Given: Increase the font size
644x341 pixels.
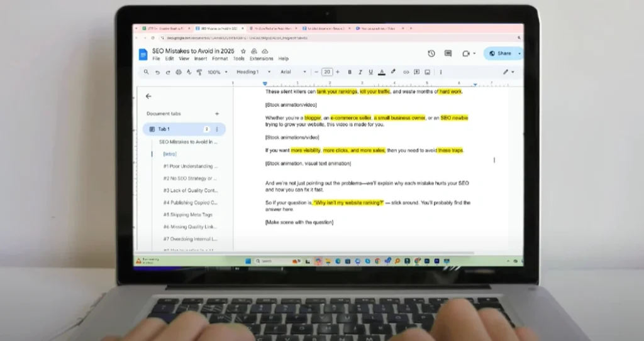Looking at the screenshot, I should pos(338,72).
